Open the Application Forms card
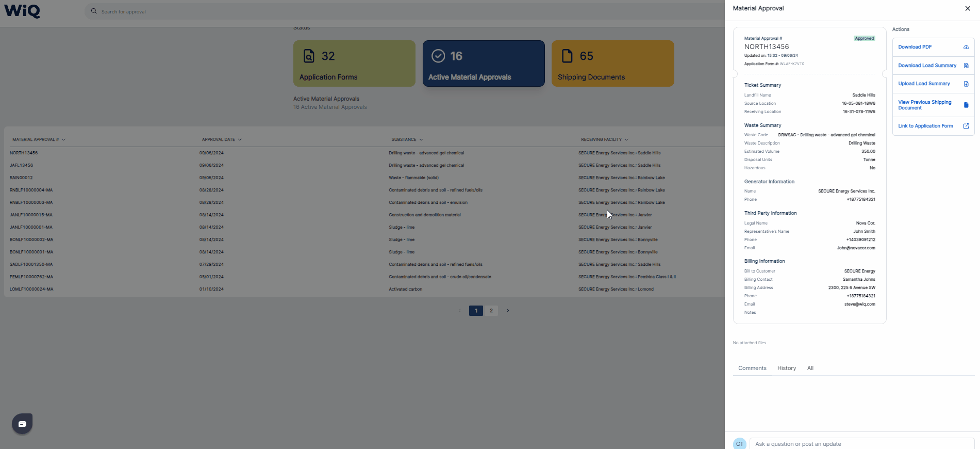The image size is (980, 449). [354, 63]
